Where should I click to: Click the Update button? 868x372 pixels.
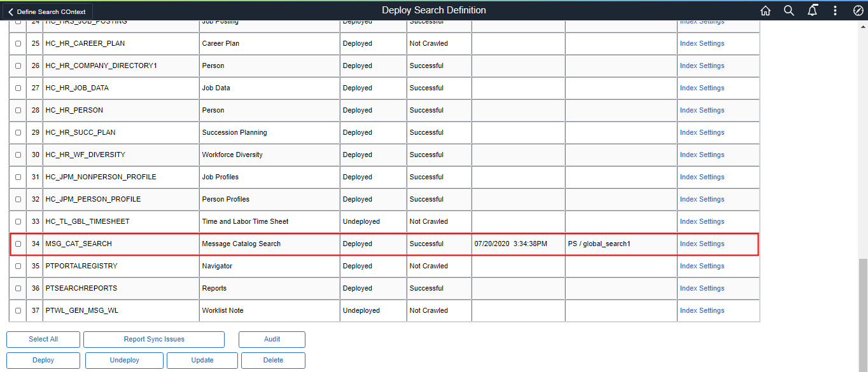pyautogui.click(x=202, y=361)
